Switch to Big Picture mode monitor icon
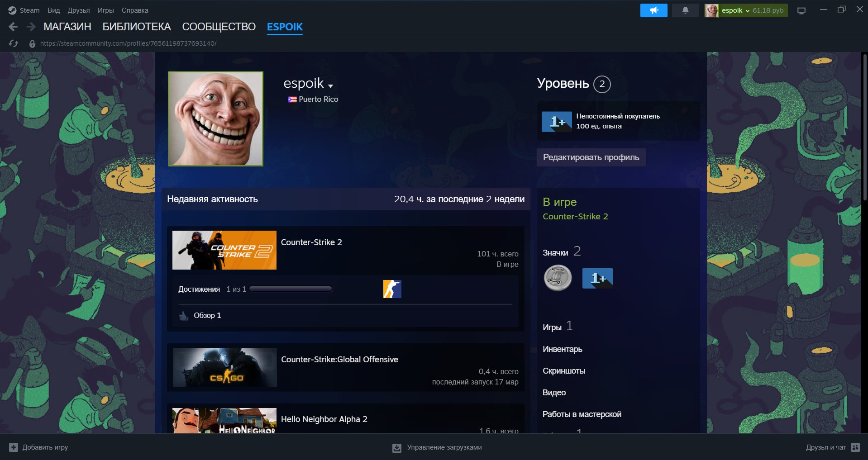This screenshot has width=868, height=460. click(801, 11)
